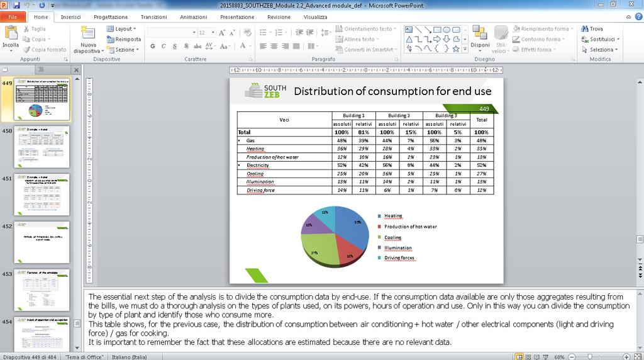Expand the Seleziona dropdown

click(x=617, y=50)
